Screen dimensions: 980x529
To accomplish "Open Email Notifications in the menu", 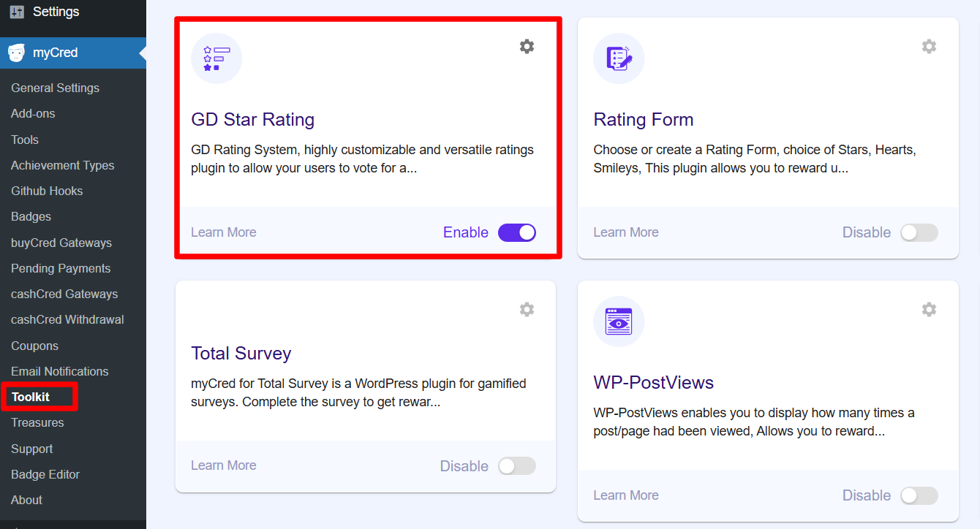I will (x=59, y=371).
